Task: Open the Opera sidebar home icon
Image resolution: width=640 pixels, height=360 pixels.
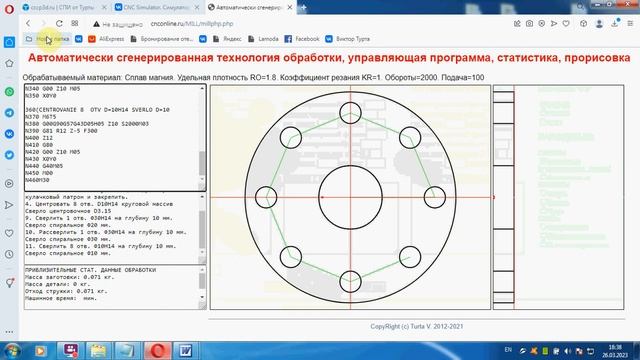Action: 9,42
